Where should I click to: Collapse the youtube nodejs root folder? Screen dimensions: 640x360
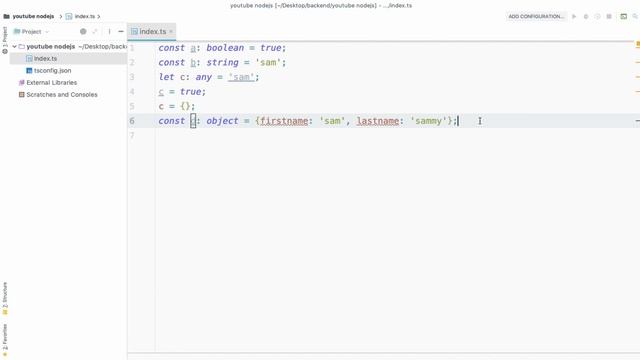click(15, 47)
